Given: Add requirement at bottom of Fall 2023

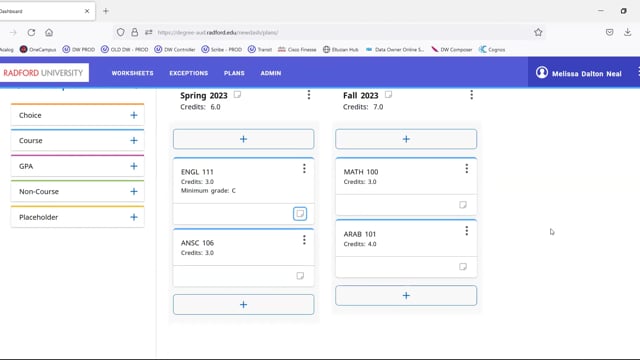Looking at the screenshot, I should 406,296.
